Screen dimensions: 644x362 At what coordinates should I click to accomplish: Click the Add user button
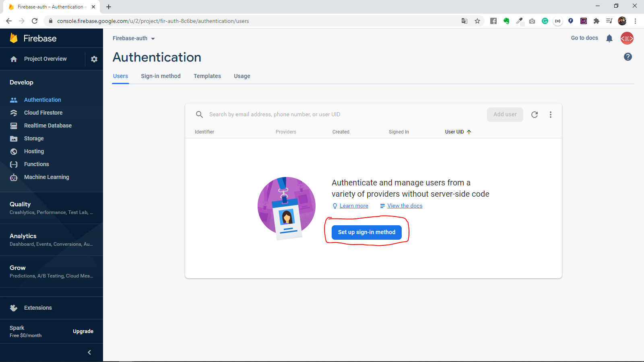pyautogui.click(x=505, y=114)
